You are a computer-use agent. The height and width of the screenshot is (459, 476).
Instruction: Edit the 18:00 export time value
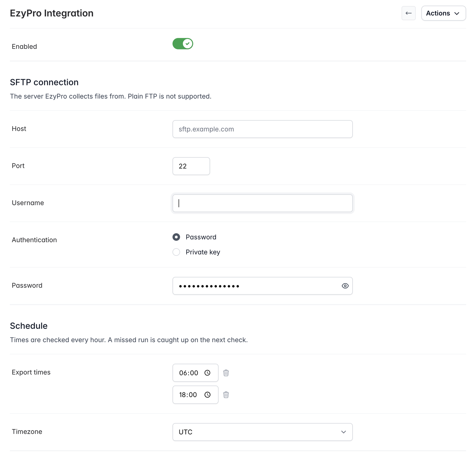pos(188,395)
